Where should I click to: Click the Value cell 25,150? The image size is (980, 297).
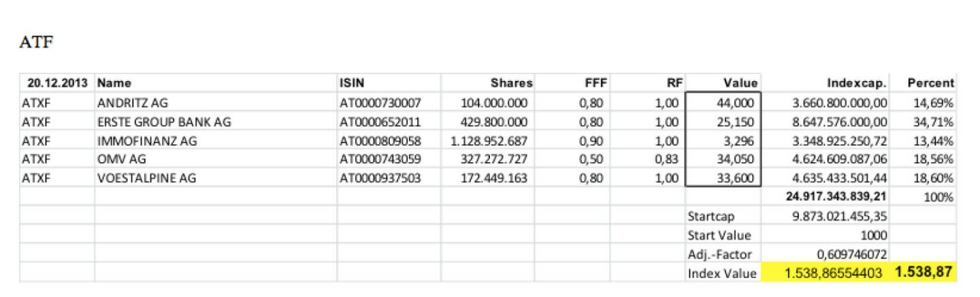pos(723,122)
